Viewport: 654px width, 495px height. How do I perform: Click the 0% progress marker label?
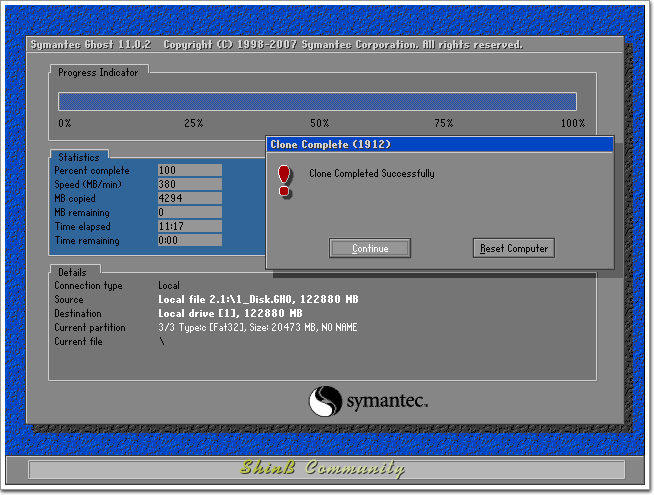[65, 123]
